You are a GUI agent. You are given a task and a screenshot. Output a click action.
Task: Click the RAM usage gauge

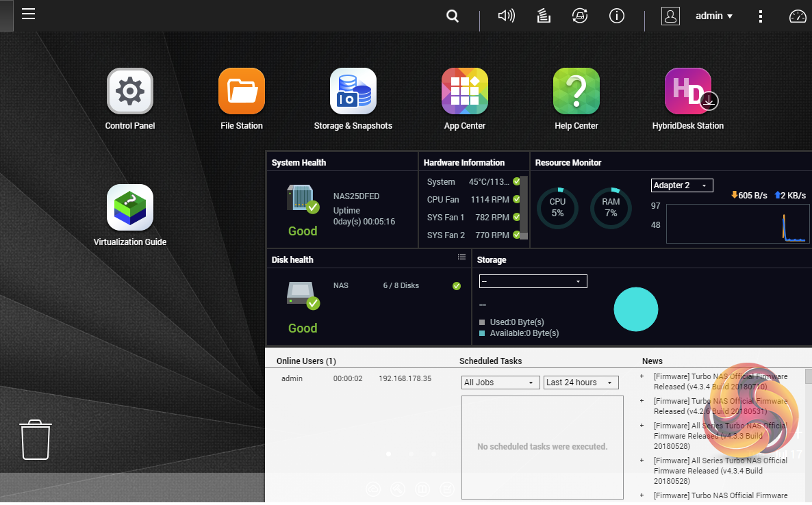[x=611, y=208]
